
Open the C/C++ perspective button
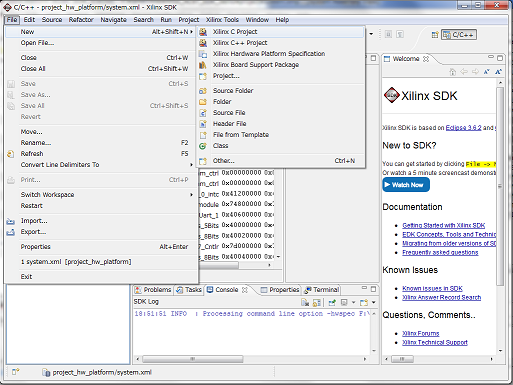tap(459, 35)
